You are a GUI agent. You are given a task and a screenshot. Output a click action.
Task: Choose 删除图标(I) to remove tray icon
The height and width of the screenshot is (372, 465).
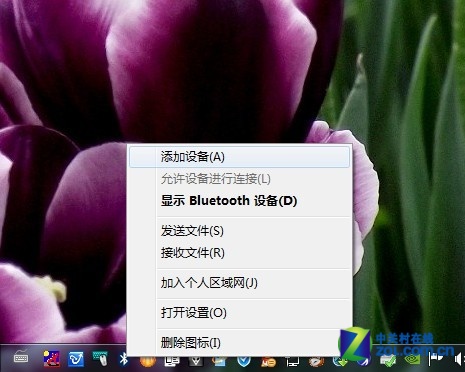pos(239,342)
